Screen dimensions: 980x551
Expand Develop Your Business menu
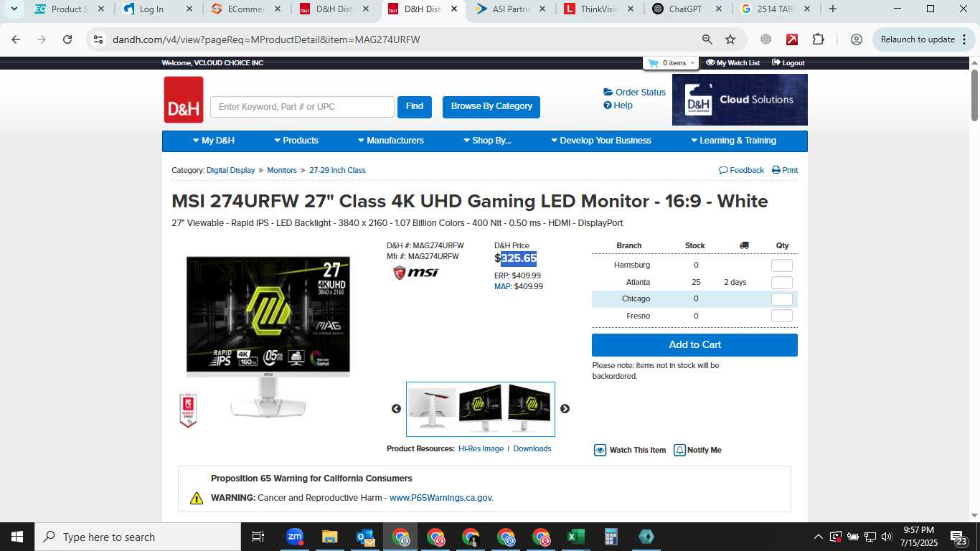pos(601,141)
